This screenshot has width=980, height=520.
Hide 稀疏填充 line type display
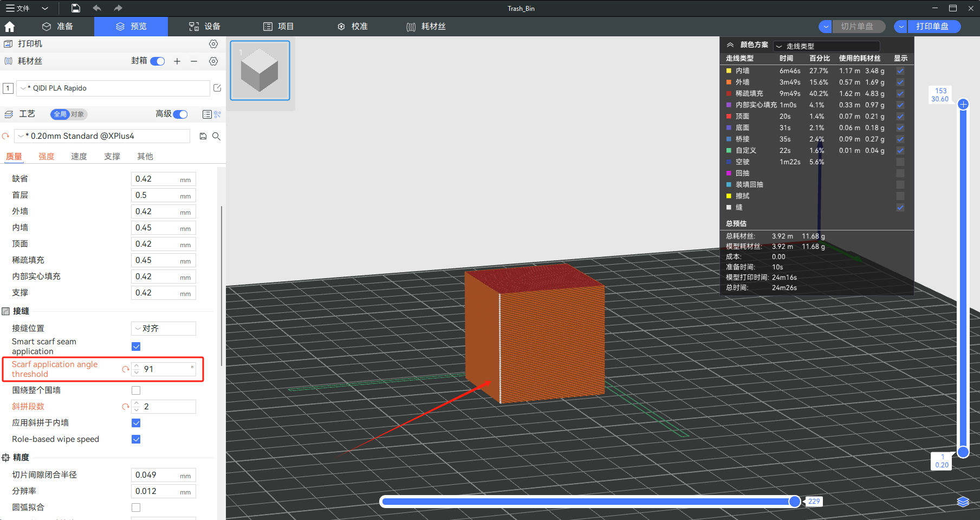[900, 94]
